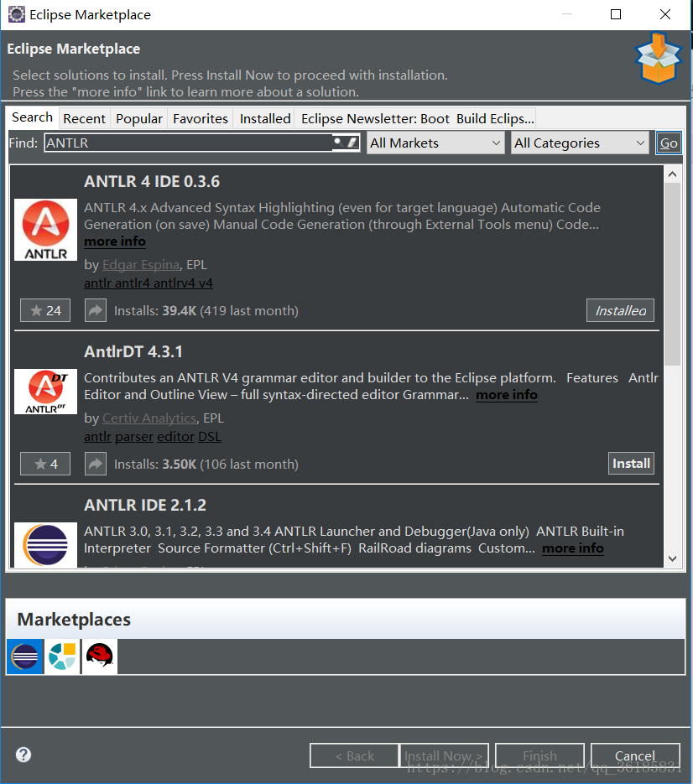Click the ANTLR 4 IDE 0.3.6 title
This screenshot has width=693, height=784.
point(152,181)
